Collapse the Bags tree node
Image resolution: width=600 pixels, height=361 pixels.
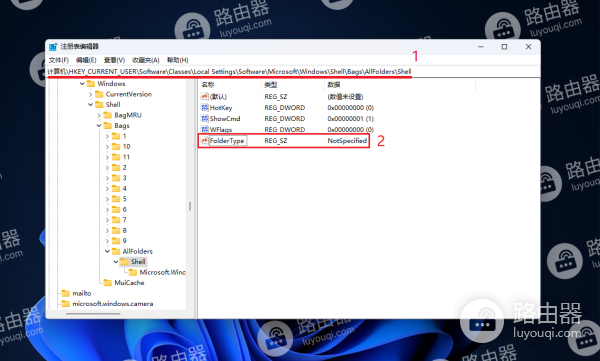[99, 126]
